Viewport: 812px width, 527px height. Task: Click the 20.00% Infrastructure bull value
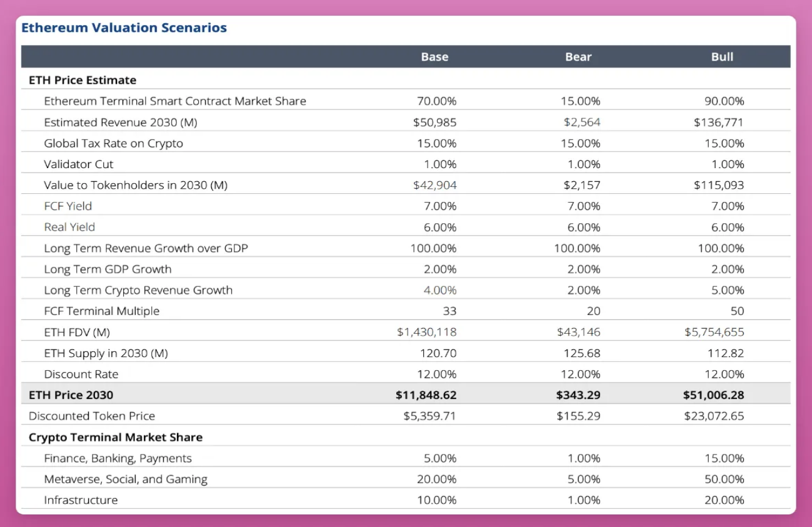724,500
